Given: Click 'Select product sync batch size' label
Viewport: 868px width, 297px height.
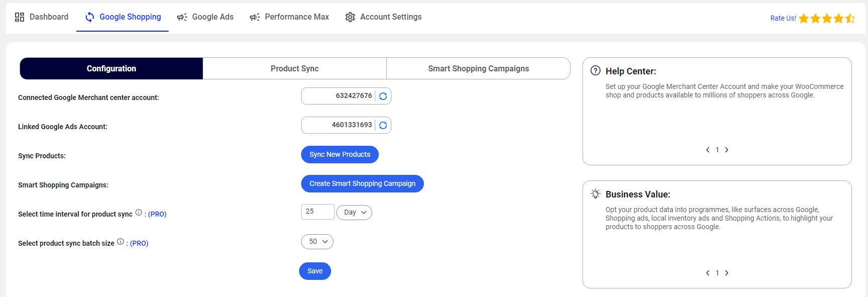Looking at the screenshot, I should pos(66,243).
